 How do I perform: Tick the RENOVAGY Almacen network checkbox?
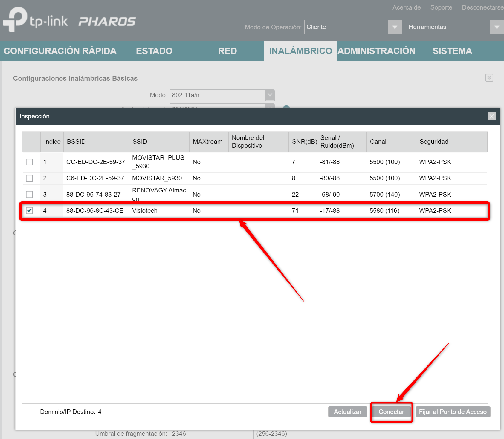click(x=29, y=194)
